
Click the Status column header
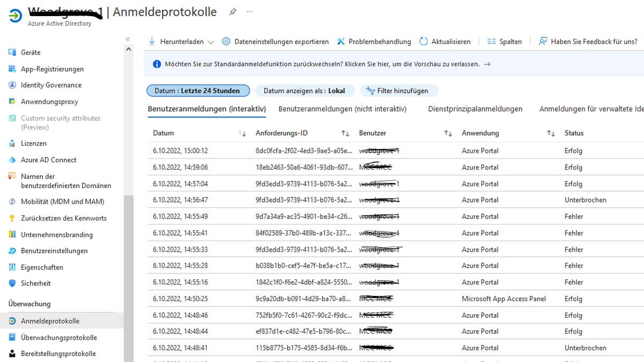tap(574, 133)
